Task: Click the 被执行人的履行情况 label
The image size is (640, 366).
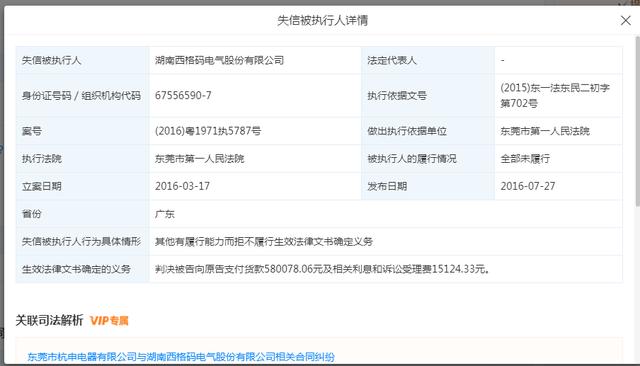Action: click(411, 159)
